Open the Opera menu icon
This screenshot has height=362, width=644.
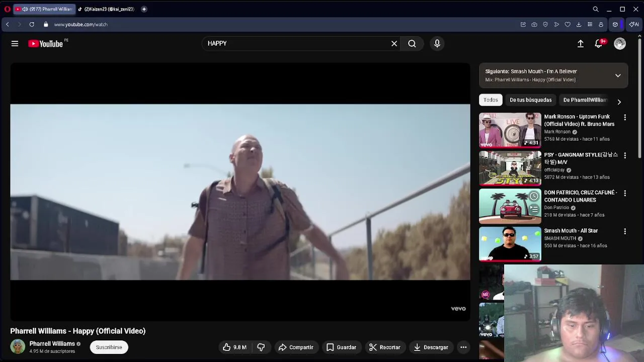click(7, 9)
